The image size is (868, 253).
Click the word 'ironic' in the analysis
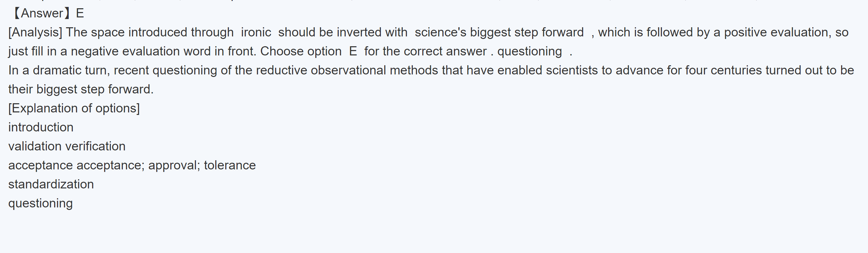pyautogui.click(x=256, y=32)
